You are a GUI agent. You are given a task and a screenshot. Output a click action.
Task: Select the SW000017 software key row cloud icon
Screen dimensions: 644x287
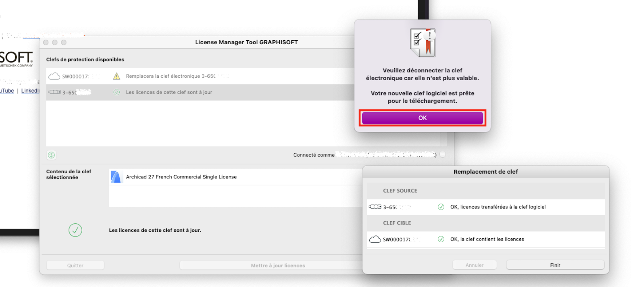(54, 76)
